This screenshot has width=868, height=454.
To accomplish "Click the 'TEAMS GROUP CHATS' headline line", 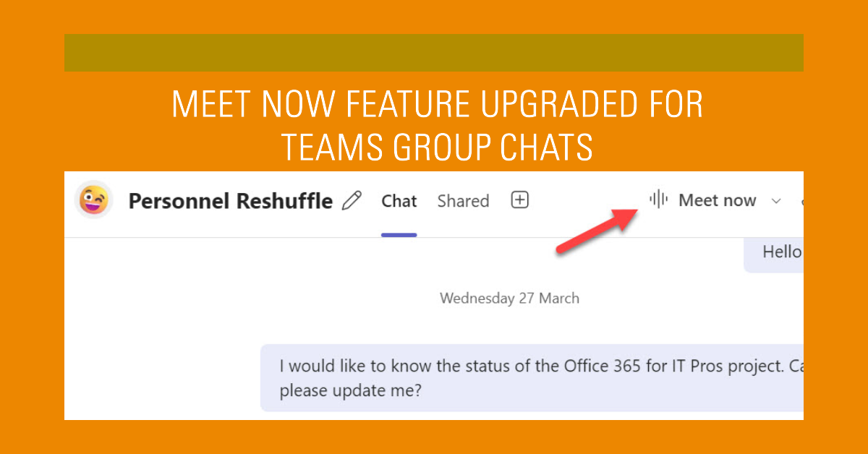I will (437, 147).
